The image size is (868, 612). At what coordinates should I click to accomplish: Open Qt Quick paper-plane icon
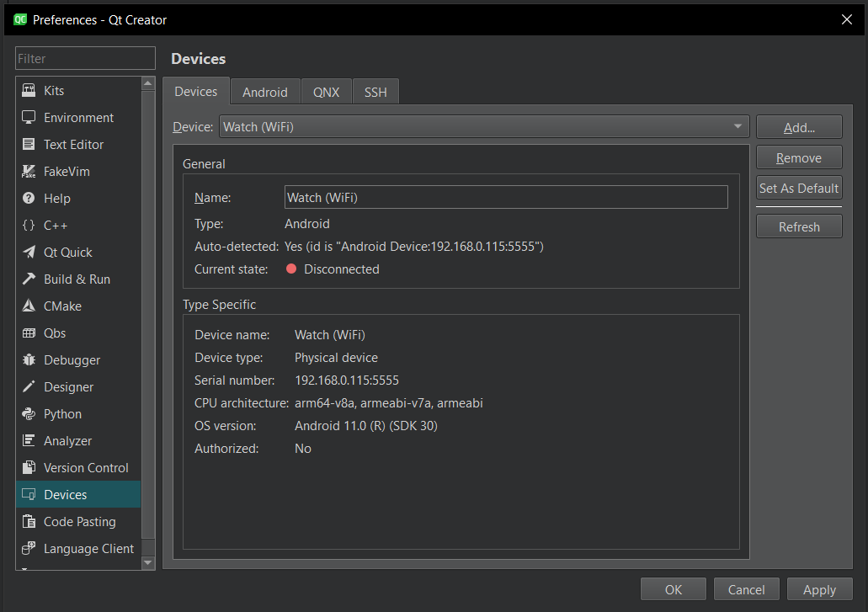[x=29, y=253]
